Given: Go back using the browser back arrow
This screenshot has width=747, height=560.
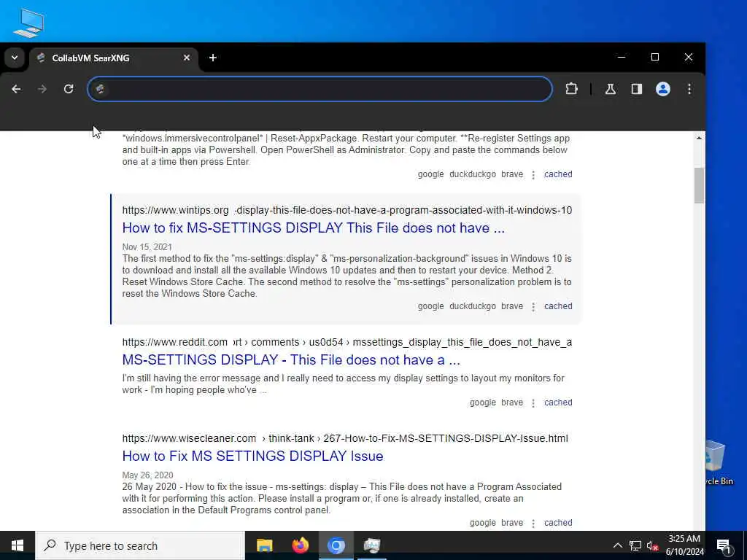Looking at the screenshot, I should (16, 89).
